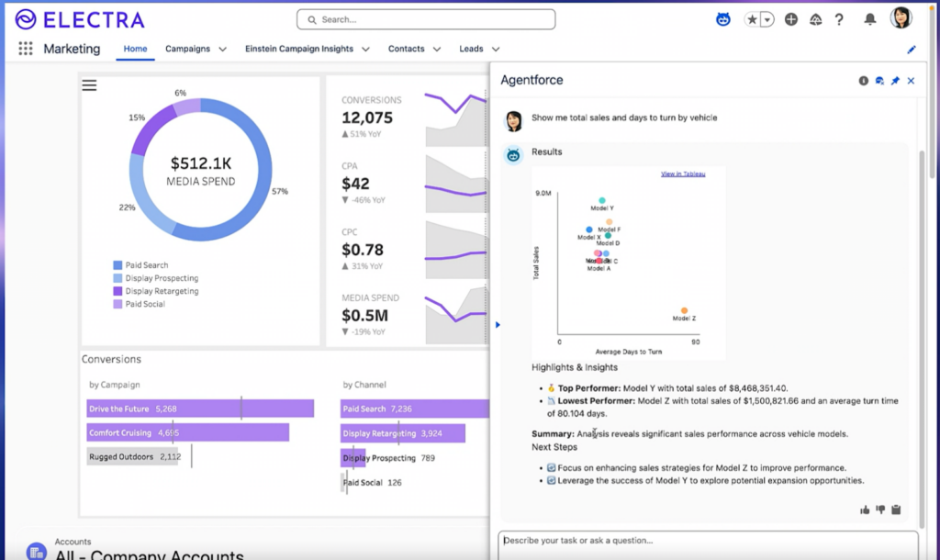Open the Favorites list dropdown arrow
This screenshot has height=560, width=940.
[767, 20]
